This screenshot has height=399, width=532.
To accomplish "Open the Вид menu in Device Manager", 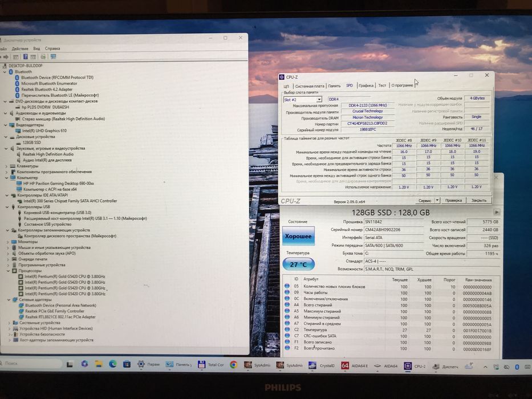I will [36, 48].
